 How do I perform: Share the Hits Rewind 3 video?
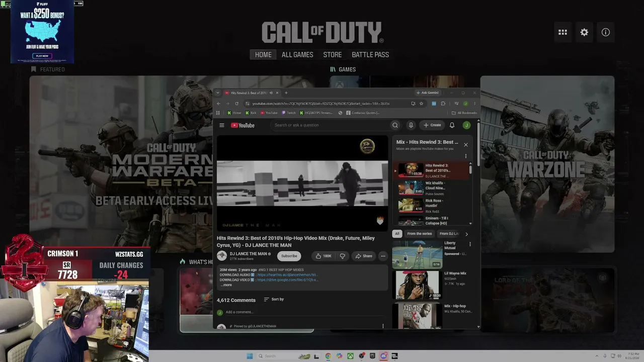click(x=364, y=256)
